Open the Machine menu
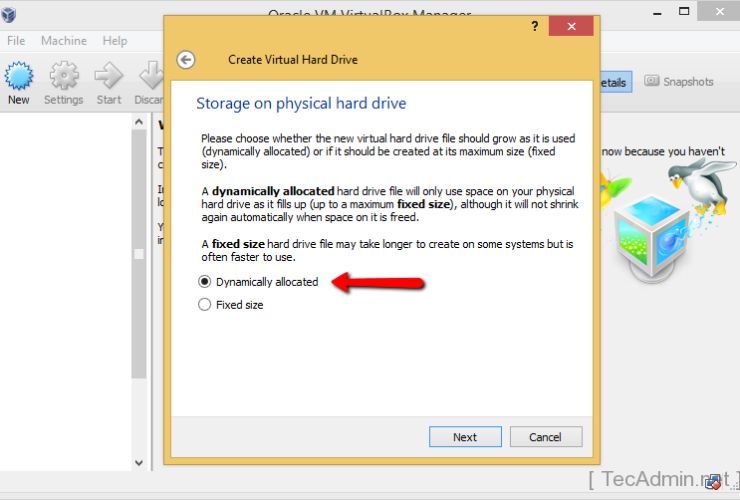The height and width of the screenshot is (500, 740). pyautogui.click(x=64, y=41)
